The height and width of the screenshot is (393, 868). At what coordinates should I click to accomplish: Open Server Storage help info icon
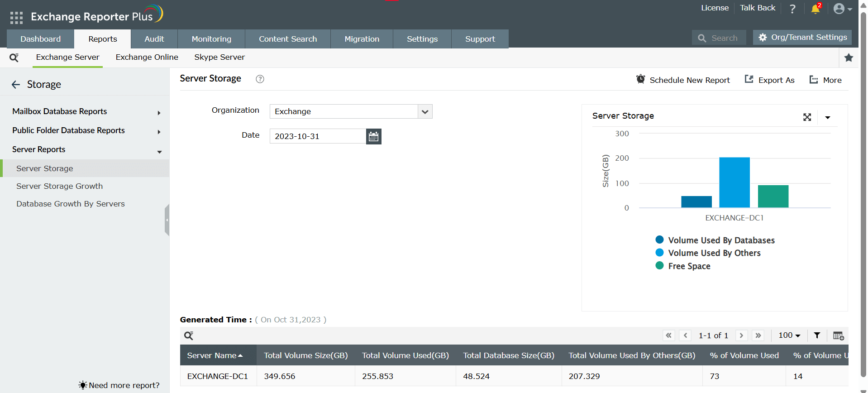tap(260, 79)
